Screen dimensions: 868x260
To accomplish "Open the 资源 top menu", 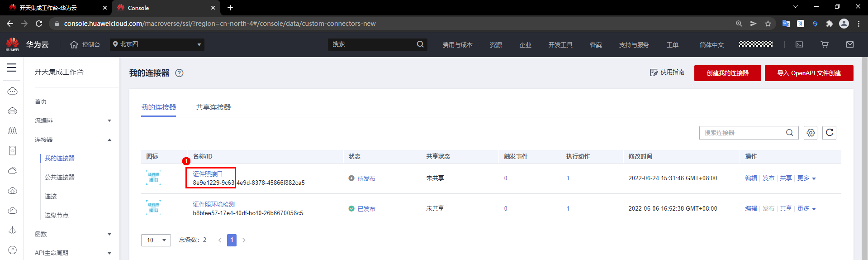I will tap(496, 45).
